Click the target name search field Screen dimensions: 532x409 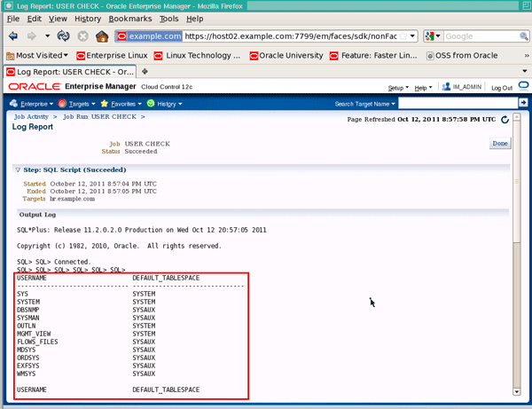coord(458,103)
